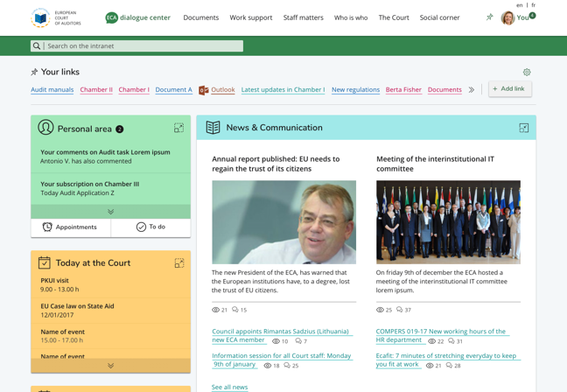
Task: Click the Add link button
Action: [x=510, y=89]
